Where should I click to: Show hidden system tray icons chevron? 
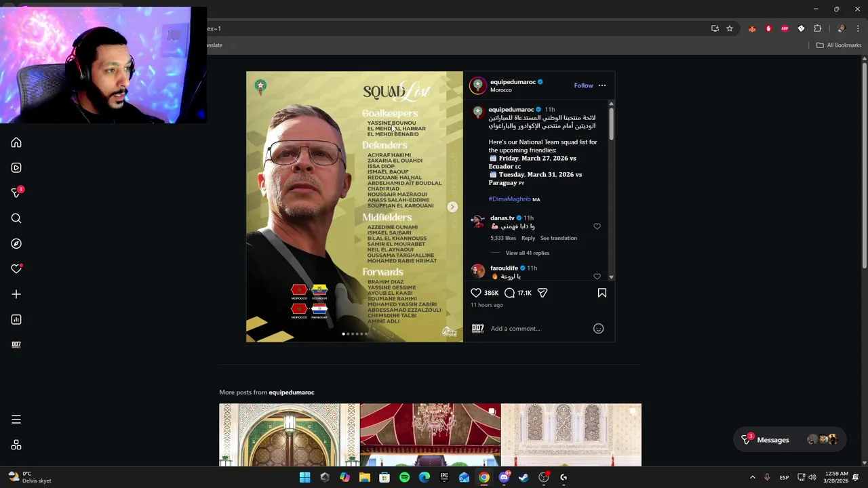(x=752, y=477)
